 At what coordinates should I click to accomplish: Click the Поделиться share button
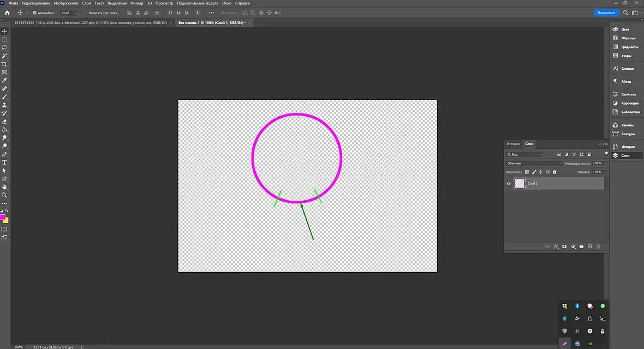tap(606, 13)
